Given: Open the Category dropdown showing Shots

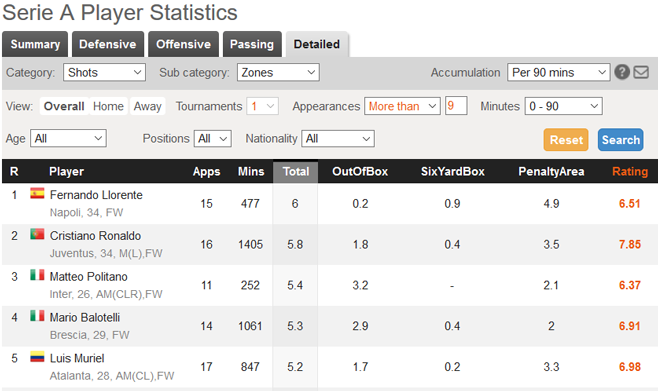Looking at the screenshot, I should click(x=104, y=72).
